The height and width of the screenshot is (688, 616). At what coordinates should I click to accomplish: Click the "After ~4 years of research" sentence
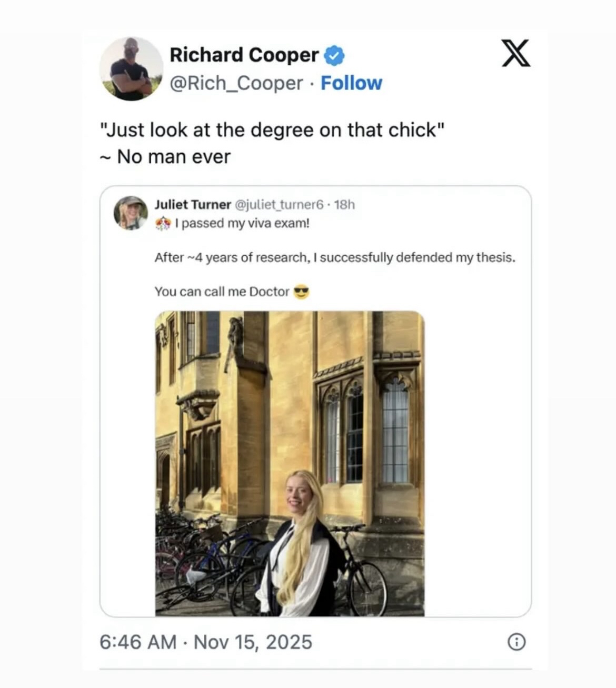click(335, 257)
